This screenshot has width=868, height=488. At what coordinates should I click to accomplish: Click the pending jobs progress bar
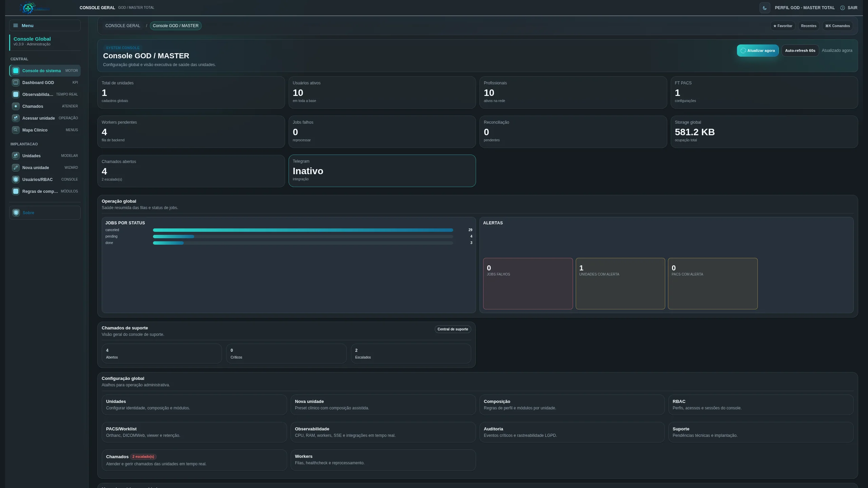coord(303,237)
